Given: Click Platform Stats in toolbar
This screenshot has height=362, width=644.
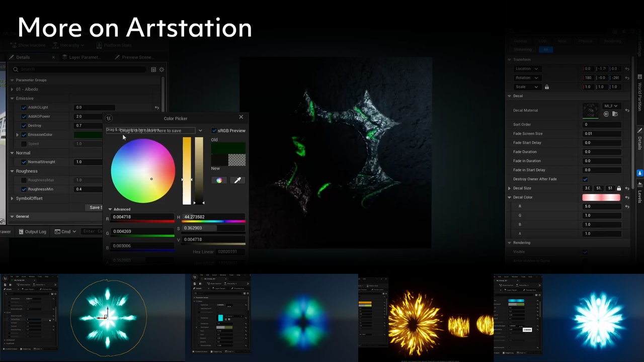Looking at the screenshot, I should (x=114, y=45).
